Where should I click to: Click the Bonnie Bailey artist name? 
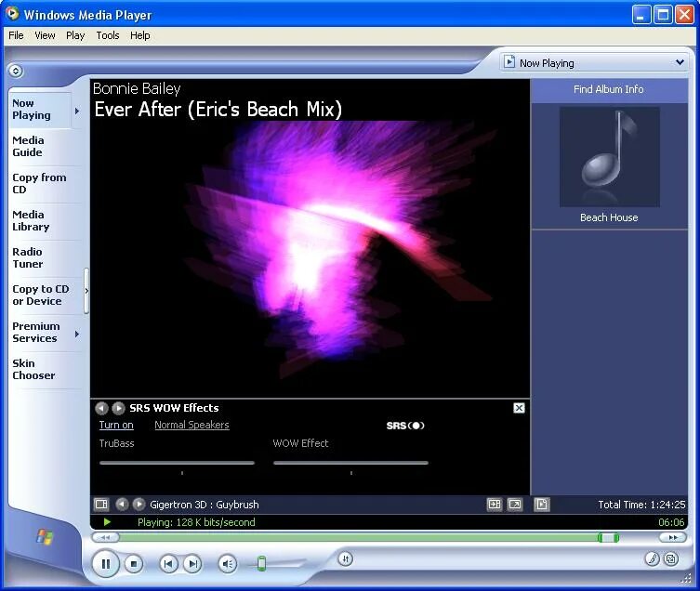coord(137,89)
